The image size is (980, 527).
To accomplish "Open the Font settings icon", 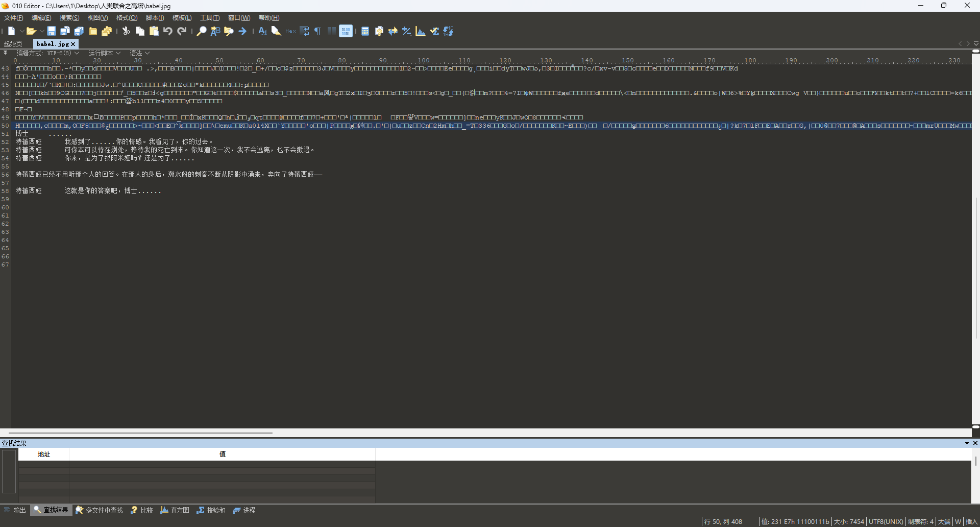I will coord(262,31).
